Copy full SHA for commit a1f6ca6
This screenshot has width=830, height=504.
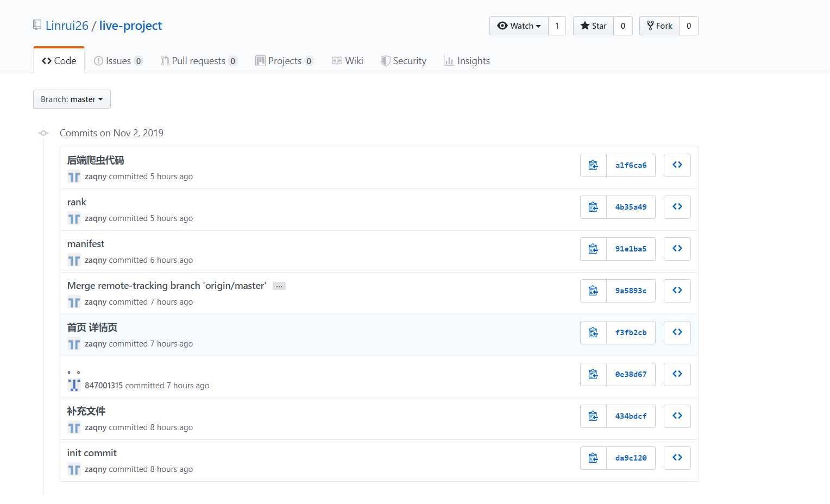[593, 165]
